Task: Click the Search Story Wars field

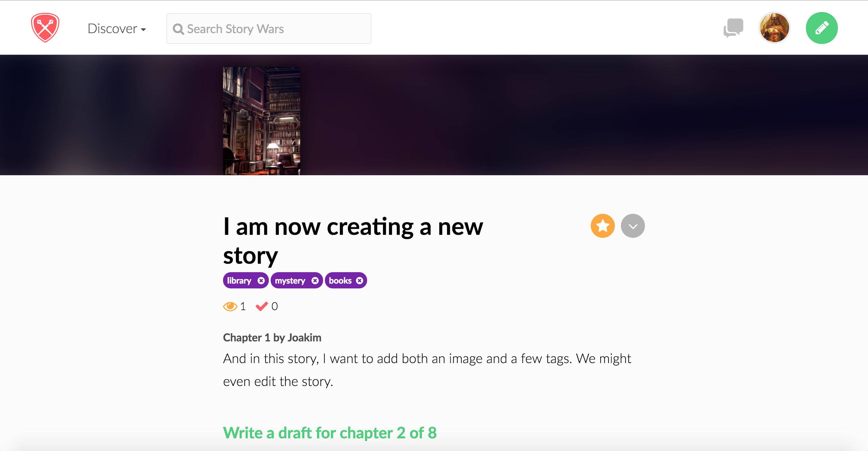Action: pos(269,29)
